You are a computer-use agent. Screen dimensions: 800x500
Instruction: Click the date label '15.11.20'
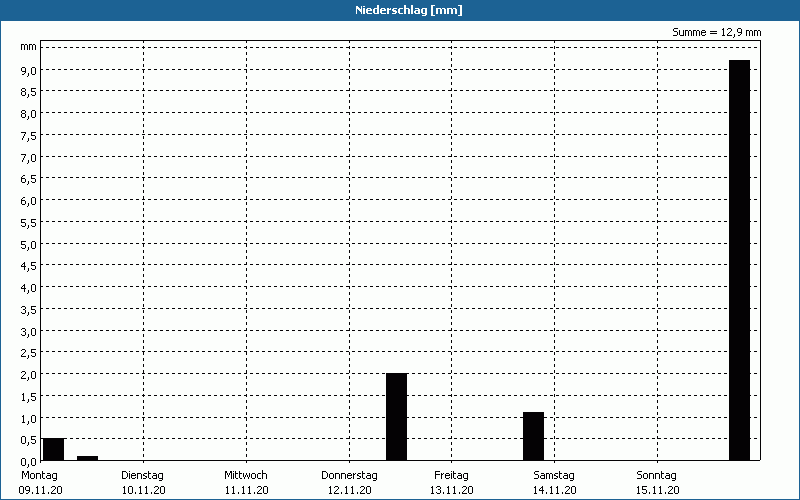click(x=658, y=490)
